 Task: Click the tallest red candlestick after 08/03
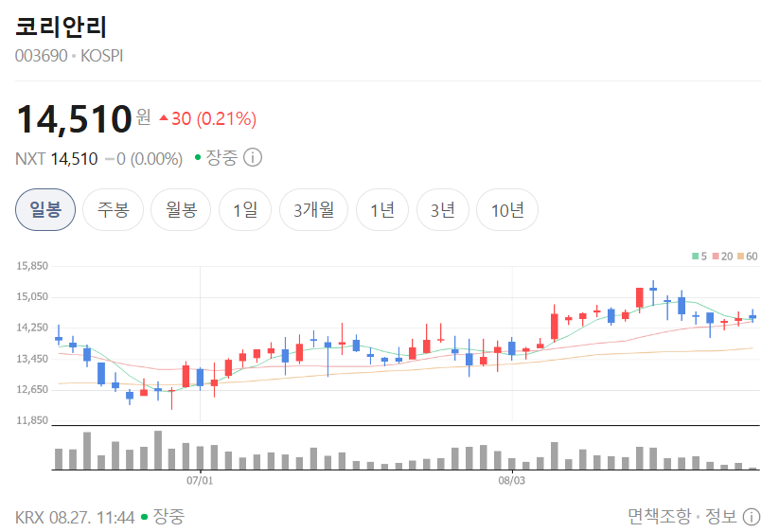pos(555,326)
